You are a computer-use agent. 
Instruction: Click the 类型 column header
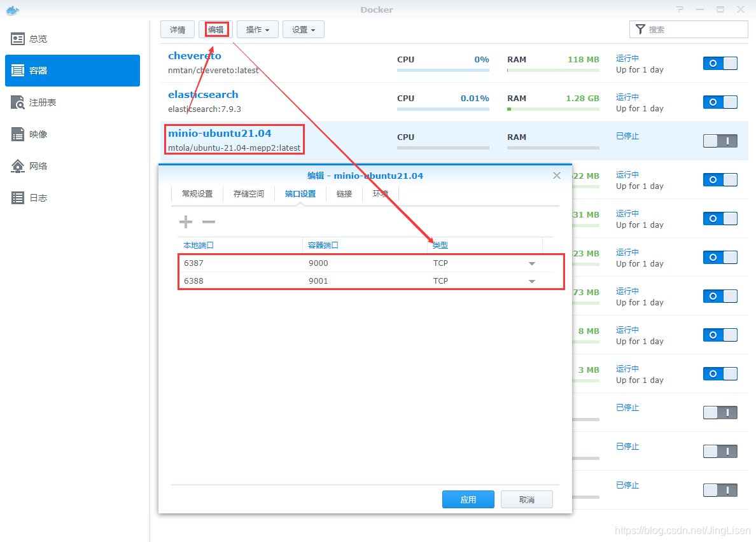pos(484,245)
